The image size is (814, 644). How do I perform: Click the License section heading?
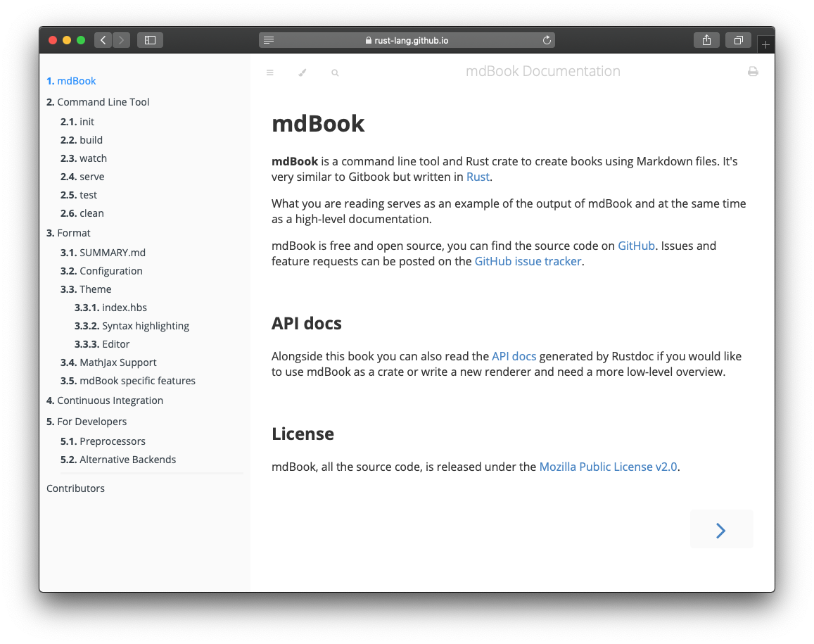(x=303, y=434)
